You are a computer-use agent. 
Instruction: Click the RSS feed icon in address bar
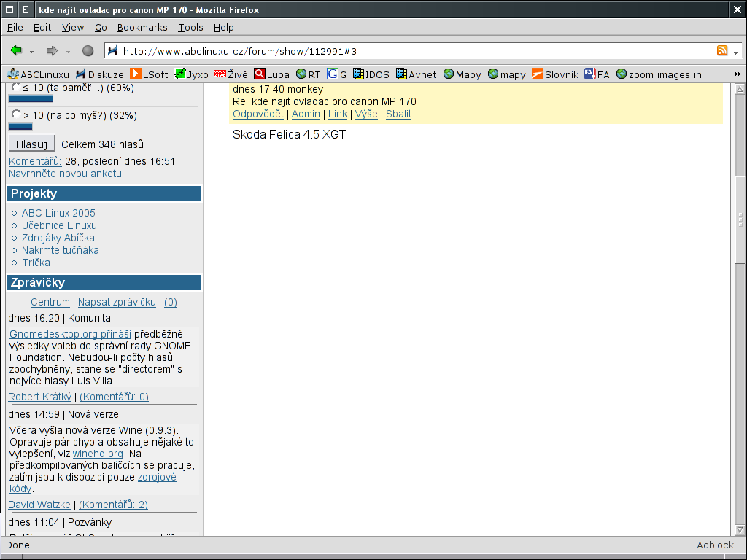722,51
